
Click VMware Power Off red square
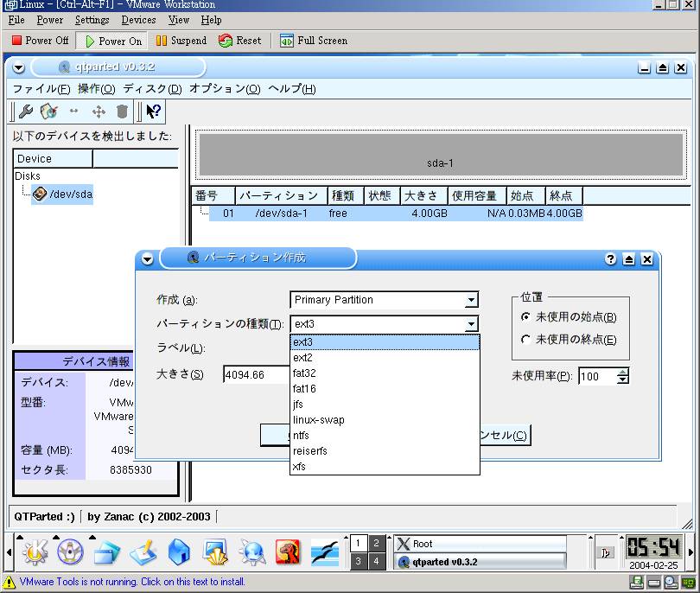[x=16, y=40]
